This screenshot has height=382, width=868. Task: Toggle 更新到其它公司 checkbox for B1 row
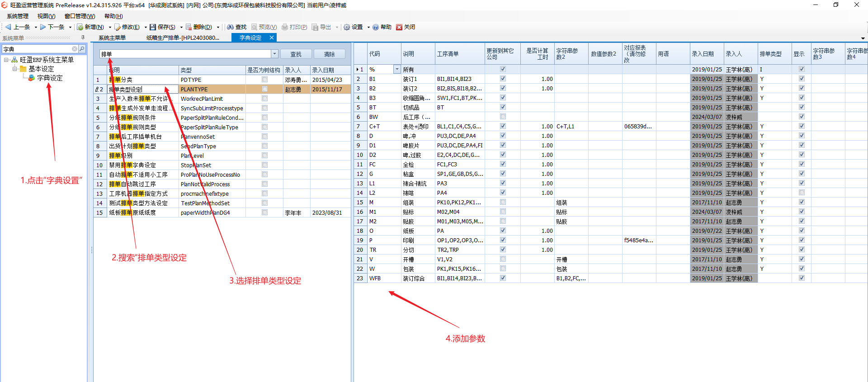click(503, 79)
